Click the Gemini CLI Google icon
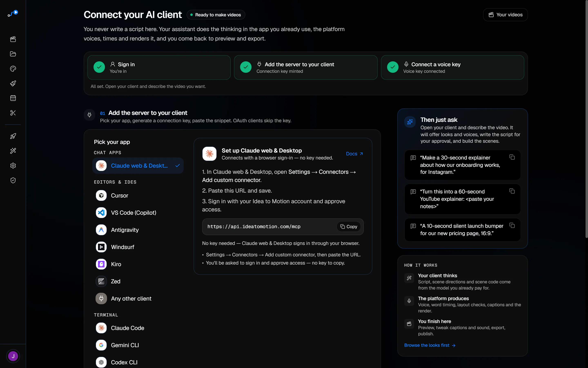 click(101, 345)
